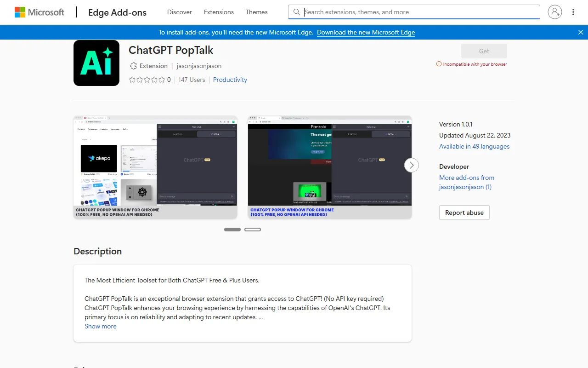Viewport: 588px width, 368px height.
Task: Click the Microsoft logo
Action: click(x=40, y=12)
